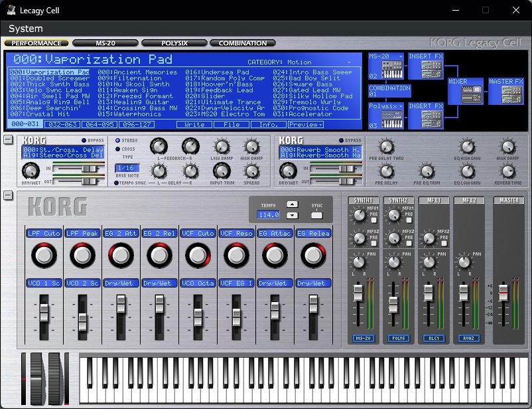Select the Cross delay type
The image size is (532, 409).
pos(117,149)
